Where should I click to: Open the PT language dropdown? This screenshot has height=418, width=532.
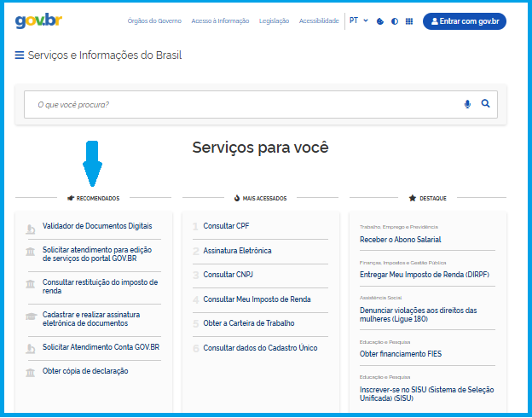[x=359, y=20]
